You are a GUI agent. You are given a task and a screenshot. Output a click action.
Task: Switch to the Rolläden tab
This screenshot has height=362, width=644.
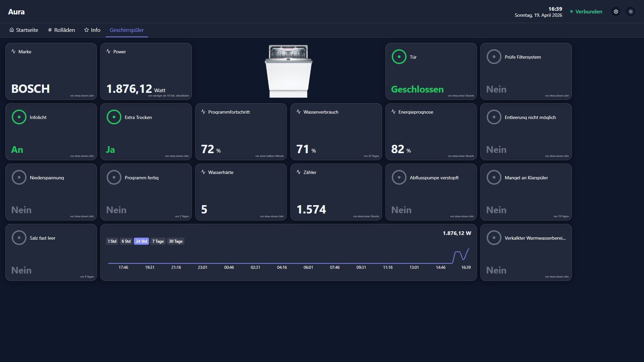[x=61, y=30]
